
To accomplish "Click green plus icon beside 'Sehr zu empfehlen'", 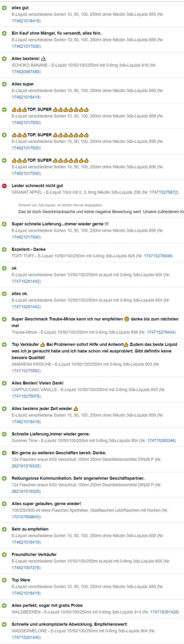I will [4, 529].
